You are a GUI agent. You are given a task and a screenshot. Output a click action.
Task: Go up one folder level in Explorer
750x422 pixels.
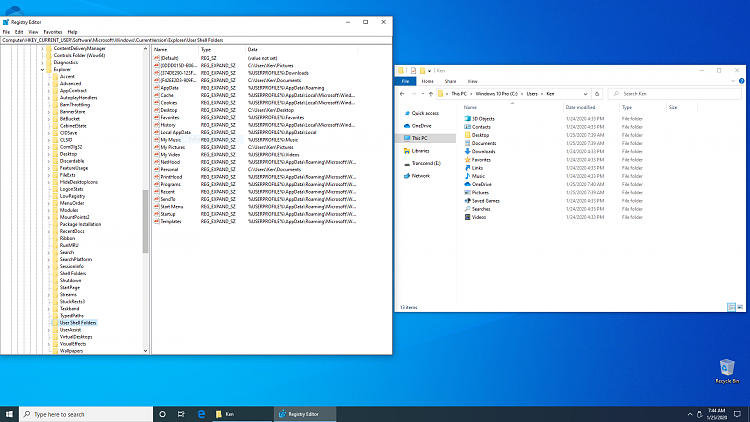coord(430,94)
